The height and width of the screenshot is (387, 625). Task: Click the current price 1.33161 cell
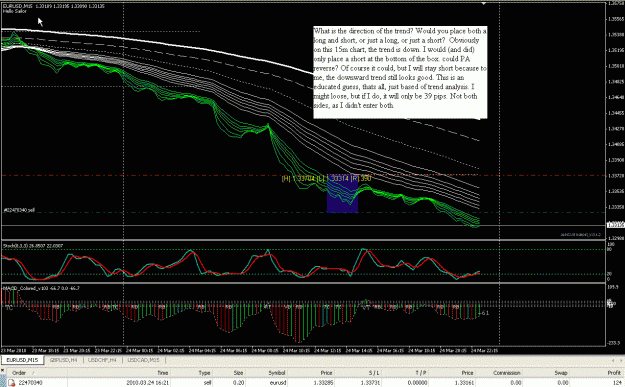click(464, 383)
